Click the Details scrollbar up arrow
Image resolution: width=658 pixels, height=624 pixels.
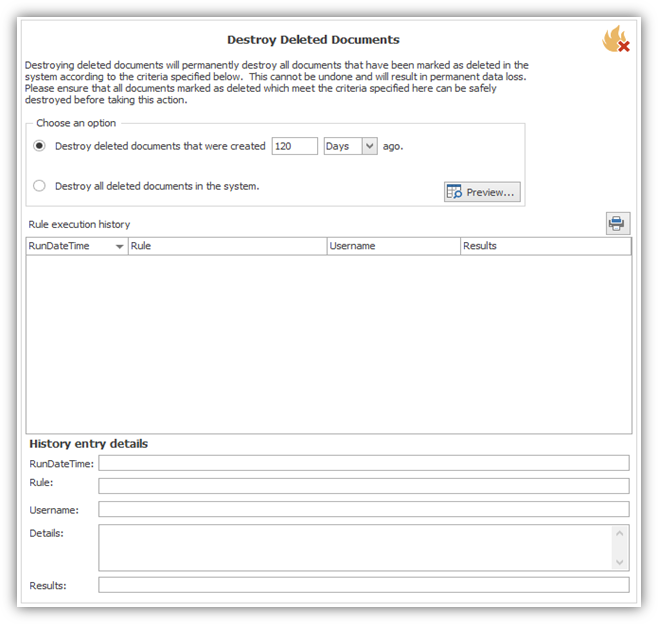pos(620,533)
